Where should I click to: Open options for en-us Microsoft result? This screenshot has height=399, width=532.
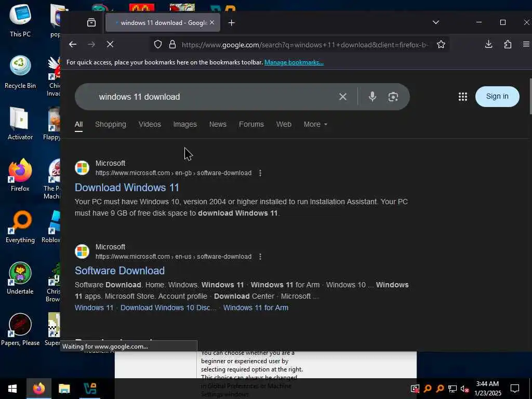pyautogui.click(x=260, y=257)
